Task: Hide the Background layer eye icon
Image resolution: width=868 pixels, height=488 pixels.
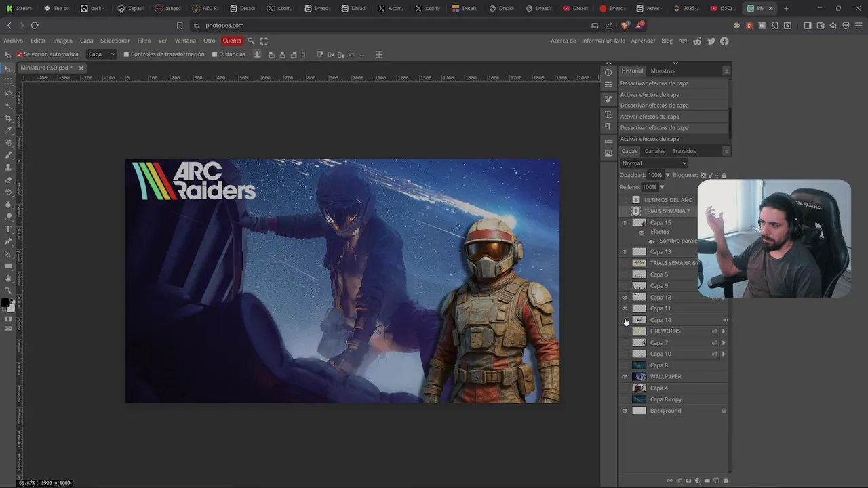Action: (625, 411)
